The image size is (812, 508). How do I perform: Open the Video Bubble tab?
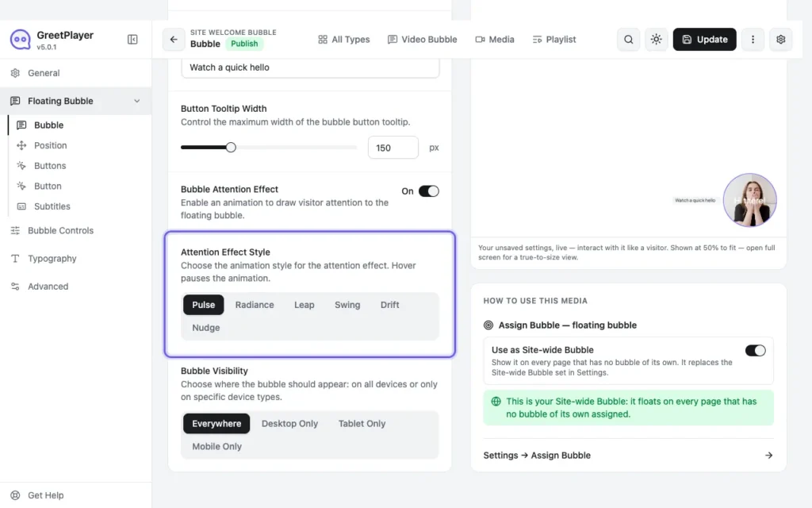click(423, 40)
